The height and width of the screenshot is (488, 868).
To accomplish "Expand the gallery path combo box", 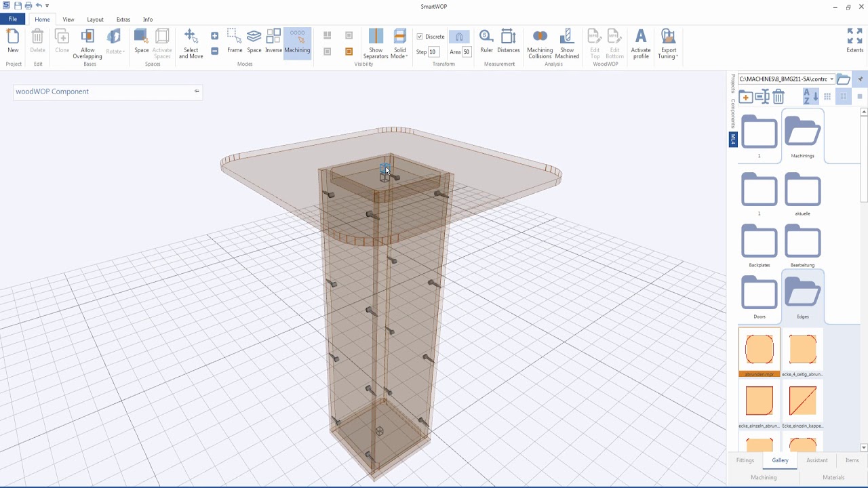I will [831, 79].
